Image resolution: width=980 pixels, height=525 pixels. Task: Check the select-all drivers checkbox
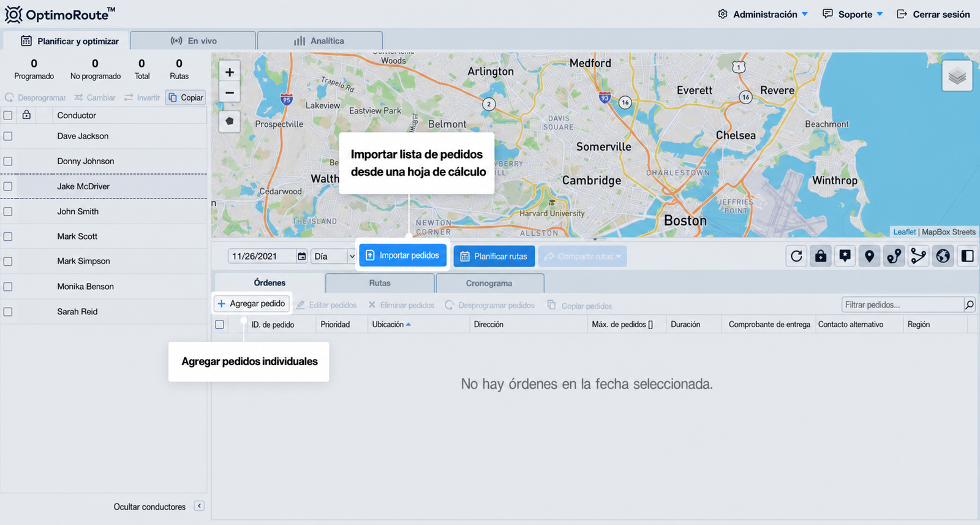(x=8, y=115)
